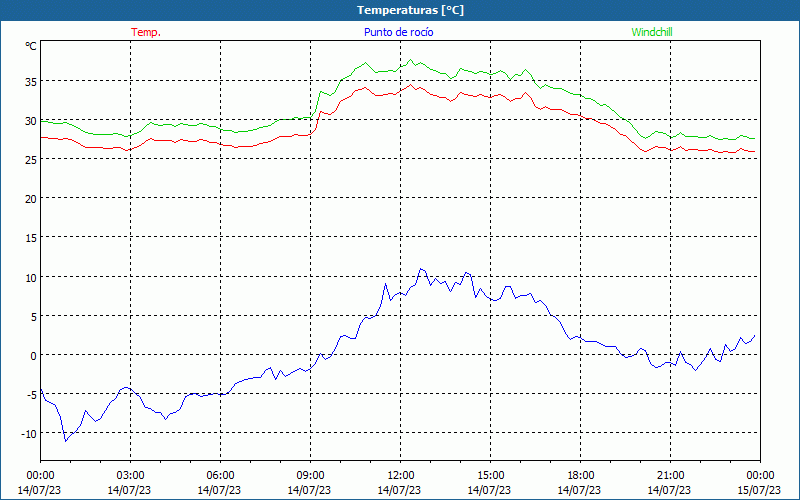Click the 5 value on the y-axis
The image size is (800, 500).
click(33, 317)
